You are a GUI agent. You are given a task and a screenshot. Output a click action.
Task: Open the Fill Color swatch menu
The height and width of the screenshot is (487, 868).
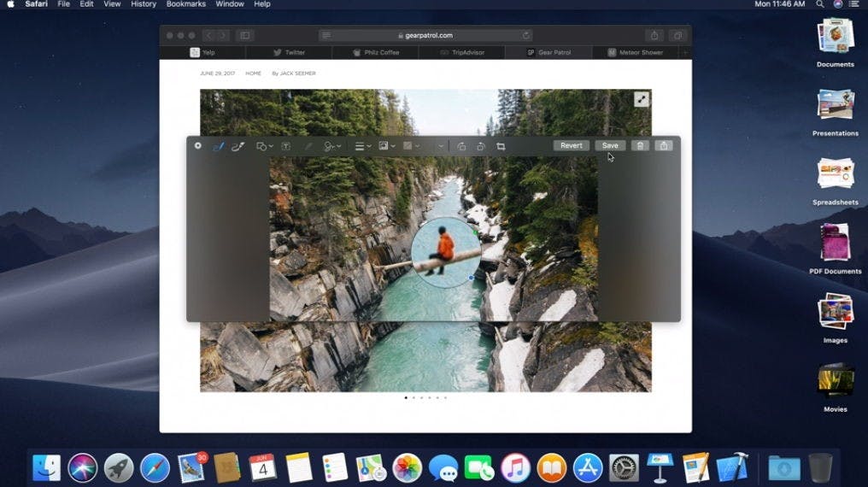pyautogui.click(x=411, y=146)
